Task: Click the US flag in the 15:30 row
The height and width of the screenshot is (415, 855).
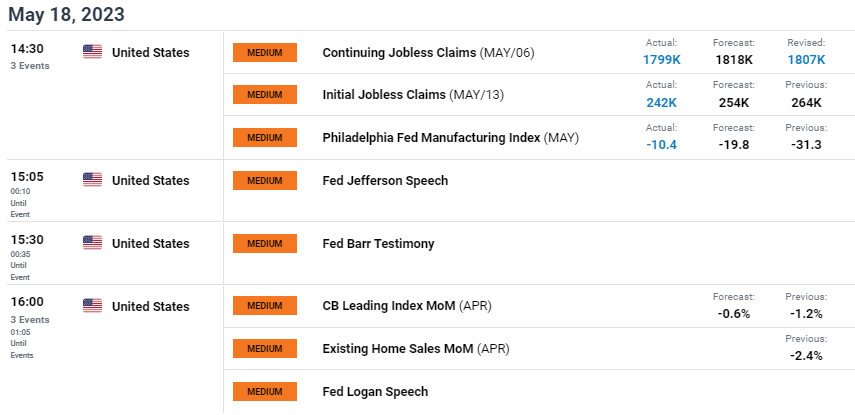Action: tap(92, 242)
